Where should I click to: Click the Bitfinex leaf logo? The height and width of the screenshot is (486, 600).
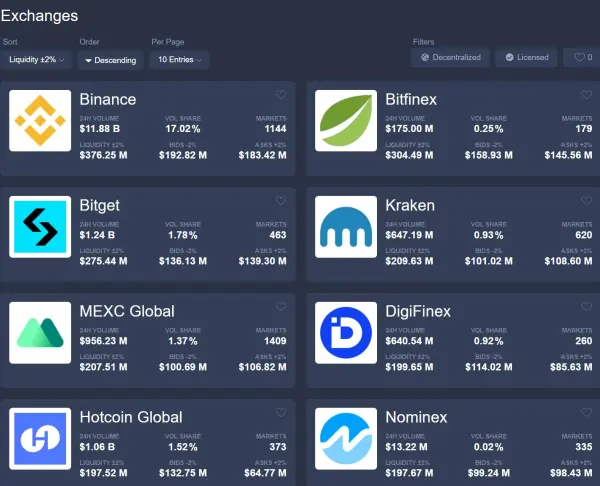pyautogui.click(x=346, y=121)
